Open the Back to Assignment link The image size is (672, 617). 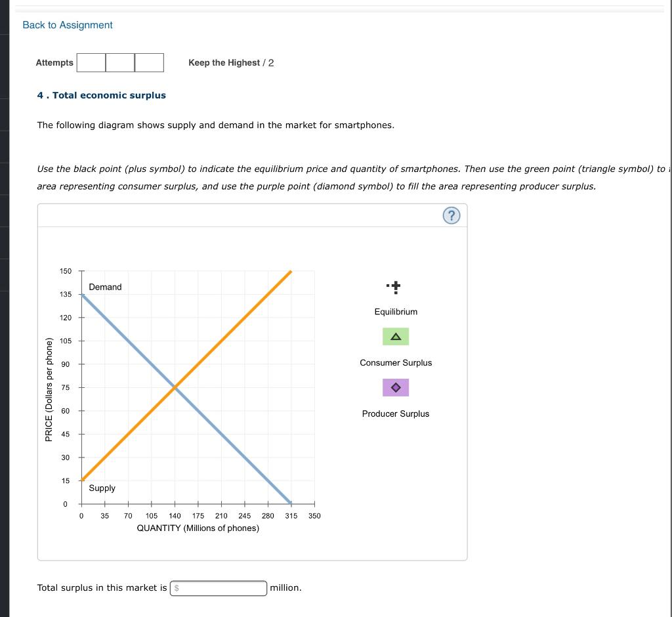(67, 24)
